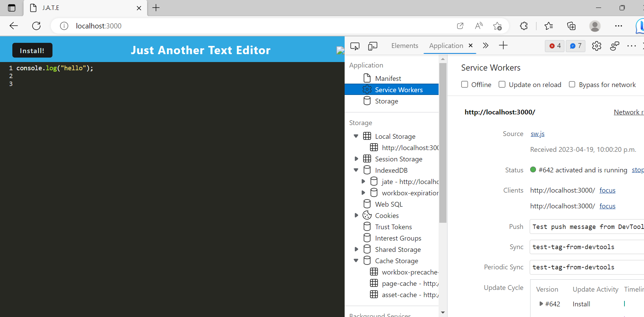Viewport: 644px width, 317px height.
Task: Reload the page with refresh icon
Action: pyautogui.click(x=36, y=26)
